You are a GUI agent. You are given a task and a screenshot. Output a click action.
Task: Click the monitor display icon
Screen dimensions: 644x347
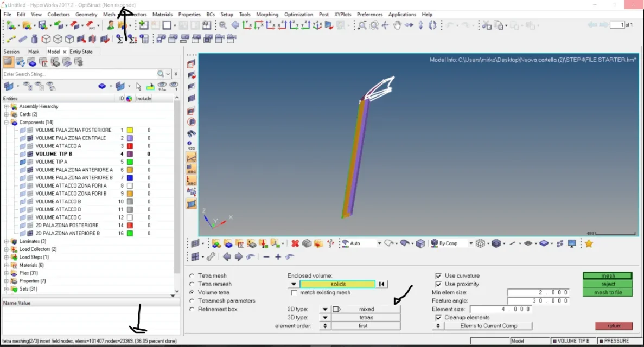coord(572,243)
